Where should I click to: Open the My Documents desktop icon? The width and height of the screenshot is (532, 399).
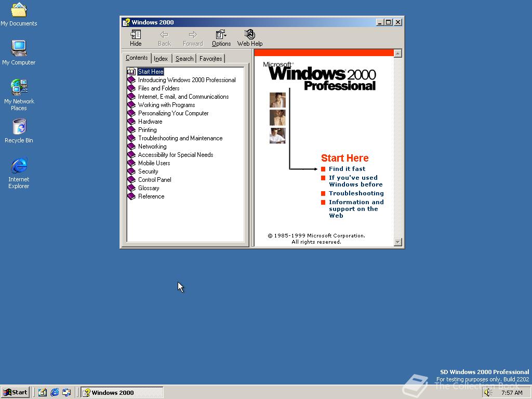(19, 15)
